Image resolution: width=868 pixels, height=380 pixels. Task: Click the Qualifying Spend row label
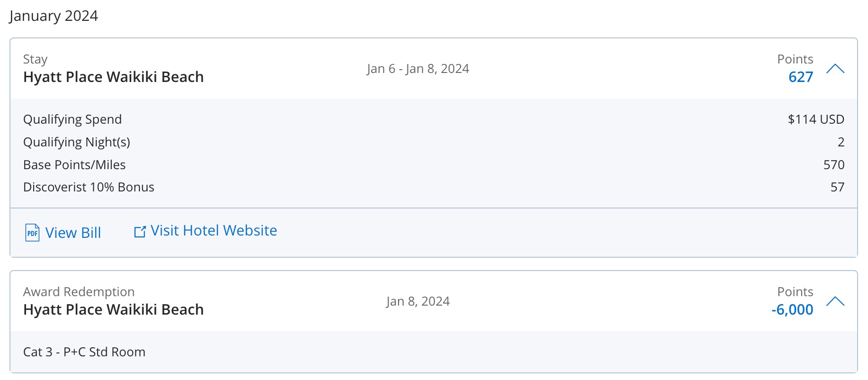click(72, 119)
